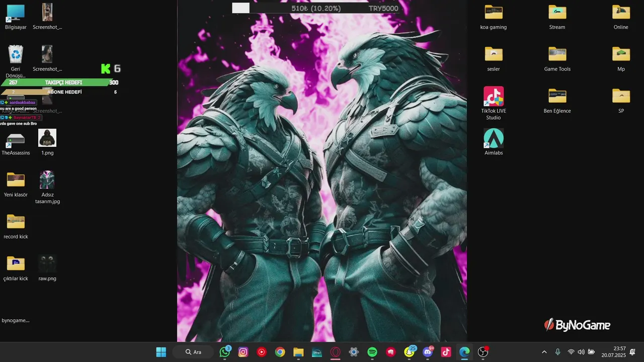Select the TikTok LIVE Studio desktop shortcut
This screenshot has width=644, height=362.
point(494,104)
